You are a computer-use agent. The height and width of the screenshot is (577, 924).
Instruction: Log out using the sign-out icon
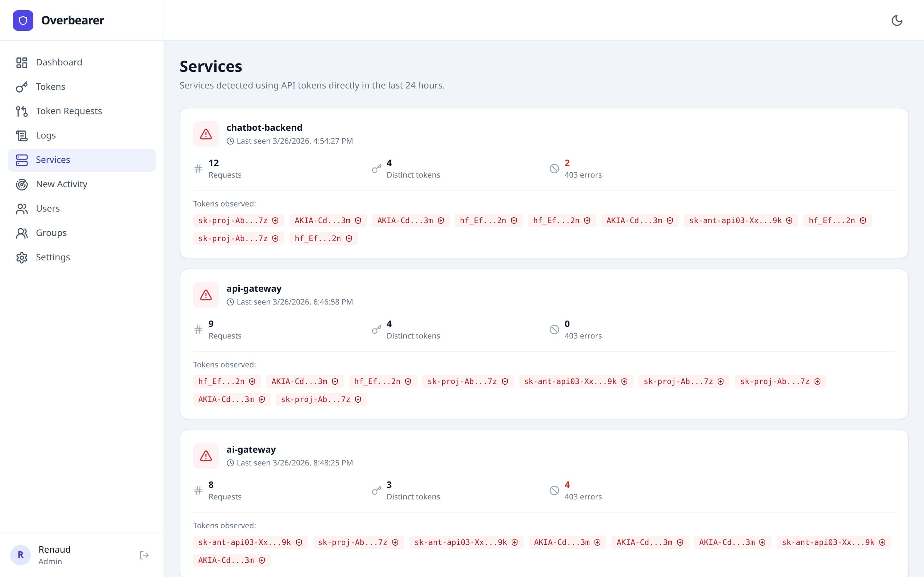(x=144, y=555)
